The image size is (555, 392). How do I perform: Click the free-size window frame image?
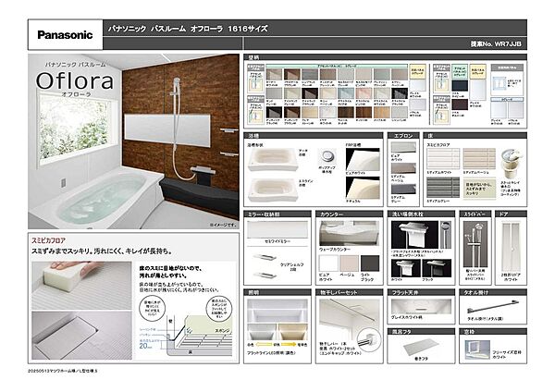[x=477, y=349]
